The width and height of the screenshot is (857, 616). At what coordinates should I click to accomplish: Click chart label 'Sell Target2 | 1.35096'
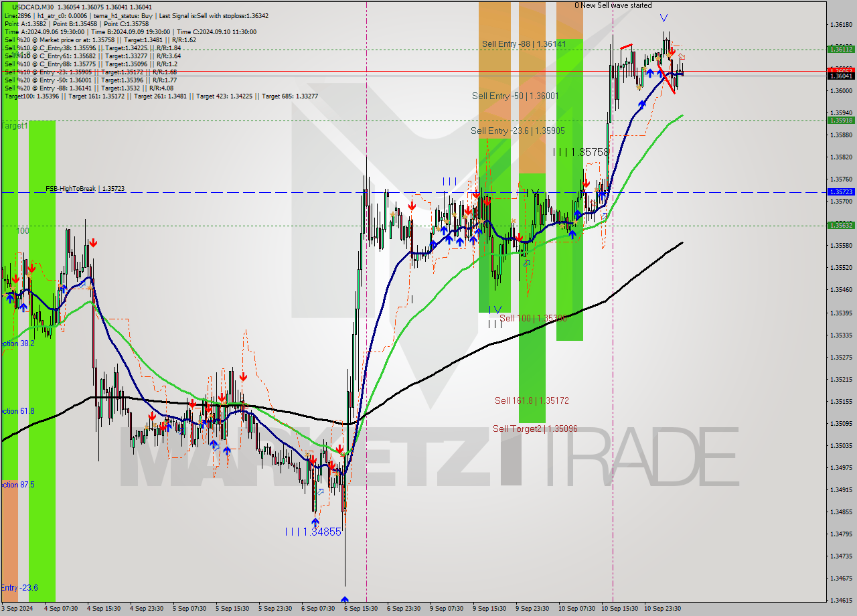tap(535, 429)
